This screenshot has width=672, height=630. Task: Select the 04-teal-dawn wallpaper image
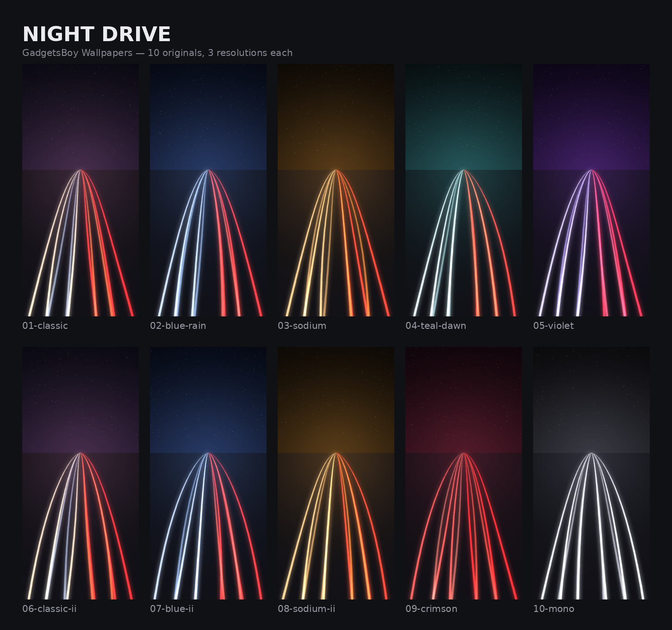464,190
